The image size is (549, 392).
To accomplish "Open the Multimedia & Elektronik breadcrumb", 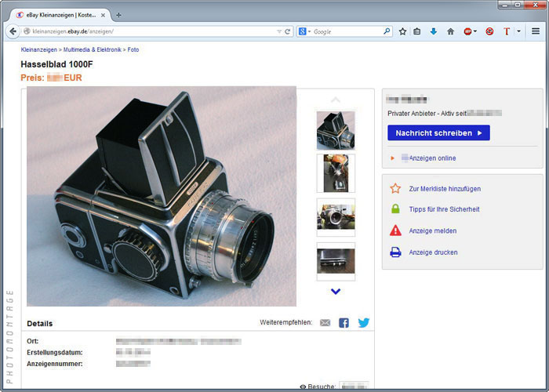I will point(92,49).
